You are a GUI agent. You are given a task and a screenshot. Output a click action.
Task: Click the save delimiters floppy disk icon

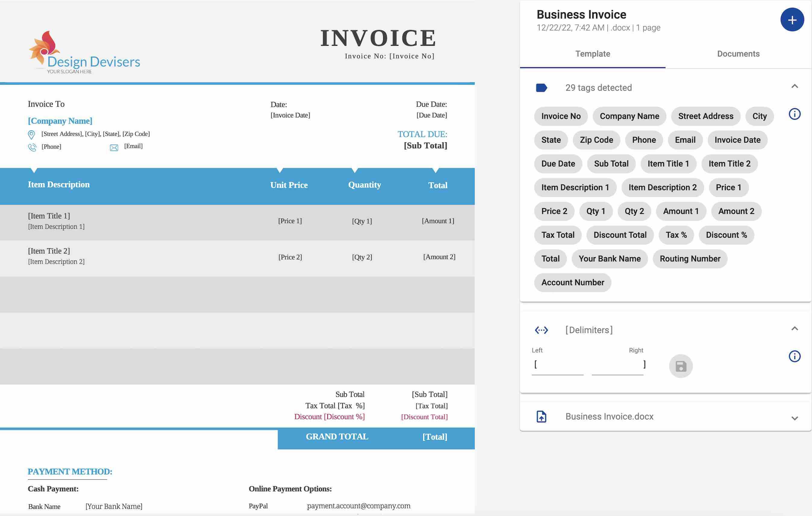pos(680,366)
